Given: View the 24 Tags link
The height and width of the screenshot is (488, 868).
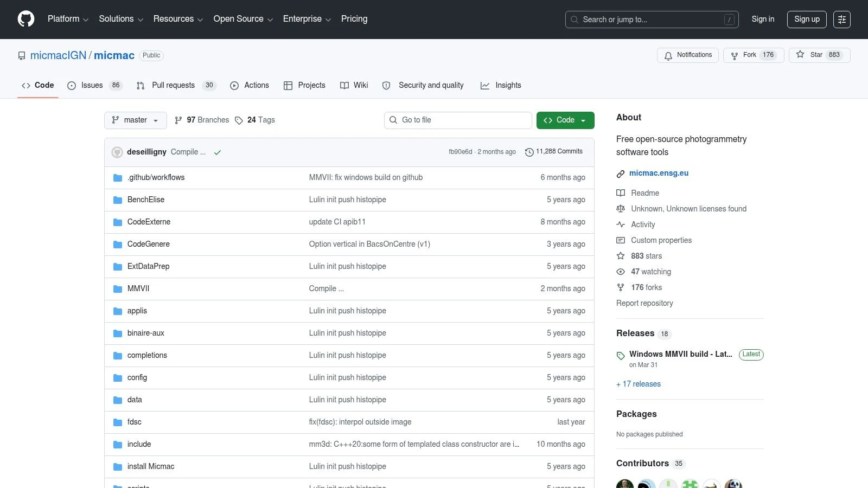Looking at the screenshot, I should (255, 120).
